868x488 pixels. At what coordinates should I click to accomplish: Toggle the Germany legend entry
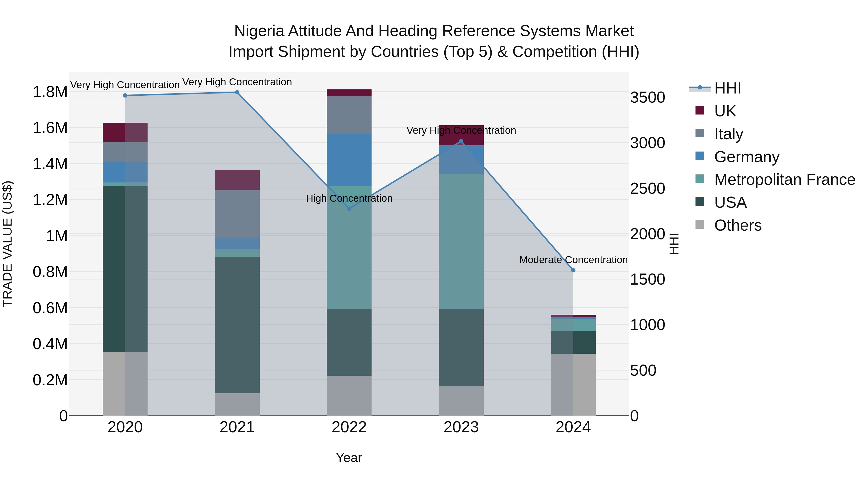coord(737,157)
